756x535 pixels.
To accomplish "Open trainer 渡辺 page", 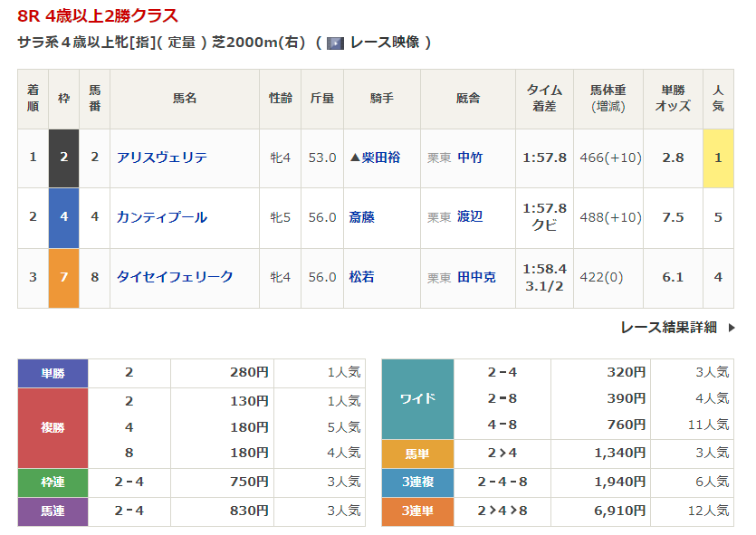I will tap(470, 217).
